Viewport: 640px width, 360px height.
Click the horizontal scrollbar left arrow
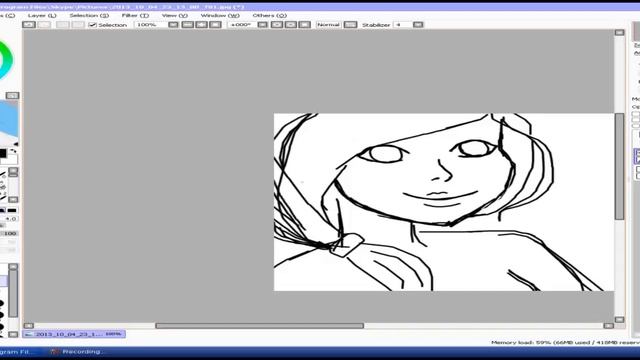(x=28, y=326)
